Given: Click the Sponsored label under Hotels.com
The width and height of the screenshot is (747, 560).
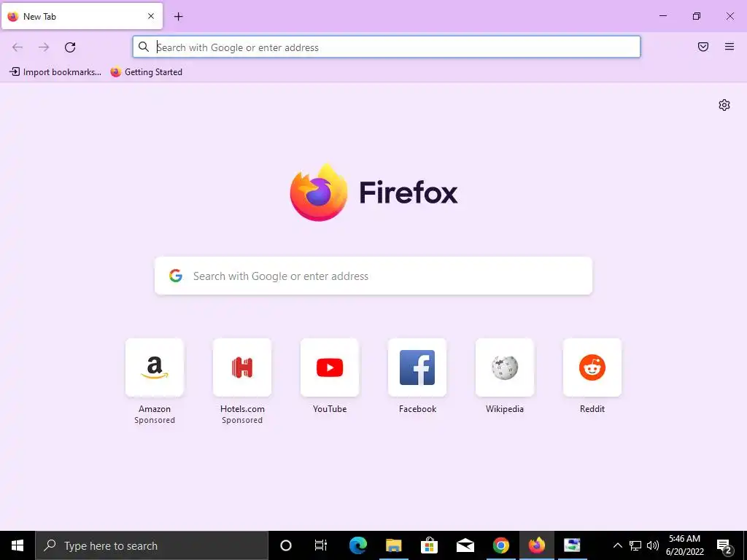Looking at the screenshot, I should [242, 420].
